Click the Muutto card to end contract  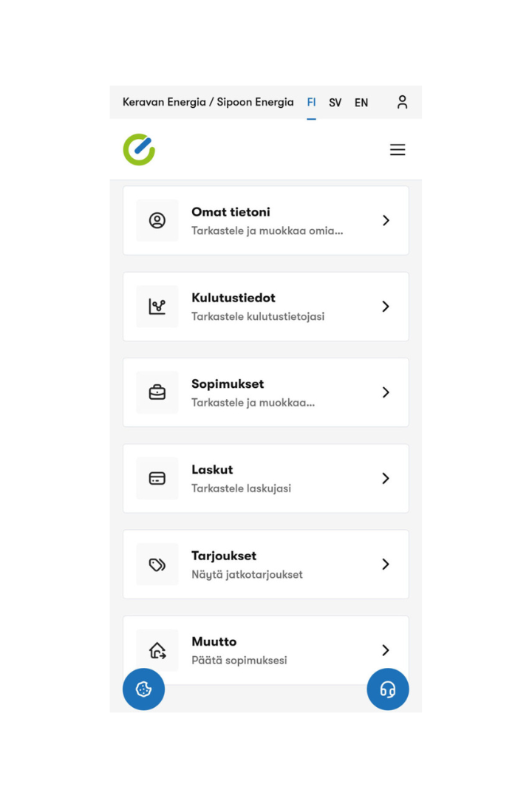[266, 650]
